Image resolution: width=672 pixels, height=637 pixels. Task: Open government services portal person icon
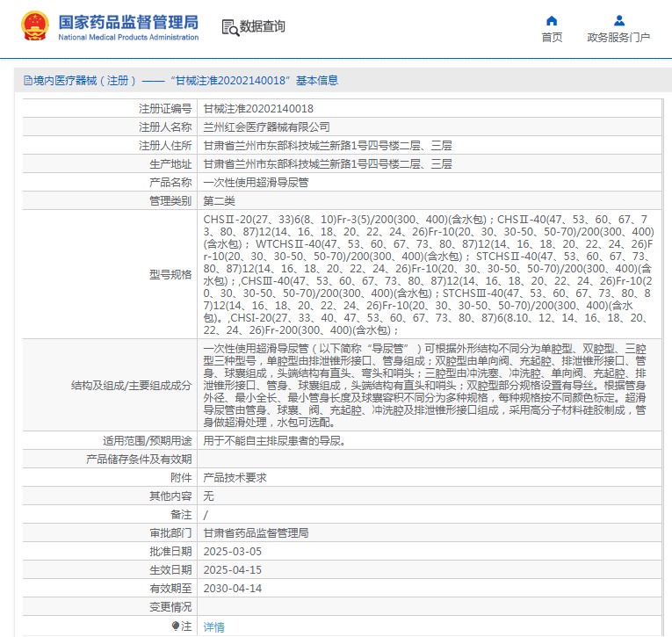(619, 20)
